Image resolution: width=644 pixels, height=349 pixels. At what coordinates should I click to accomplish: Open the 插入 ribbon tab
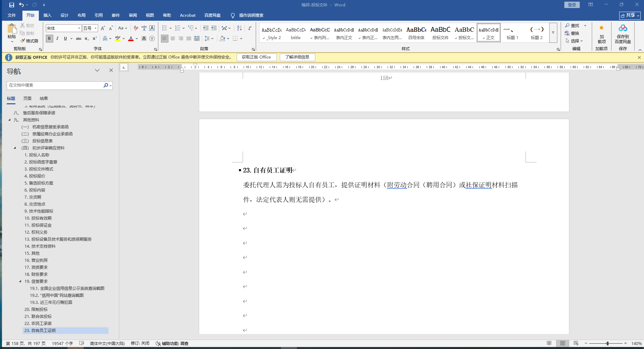(47, 15)
